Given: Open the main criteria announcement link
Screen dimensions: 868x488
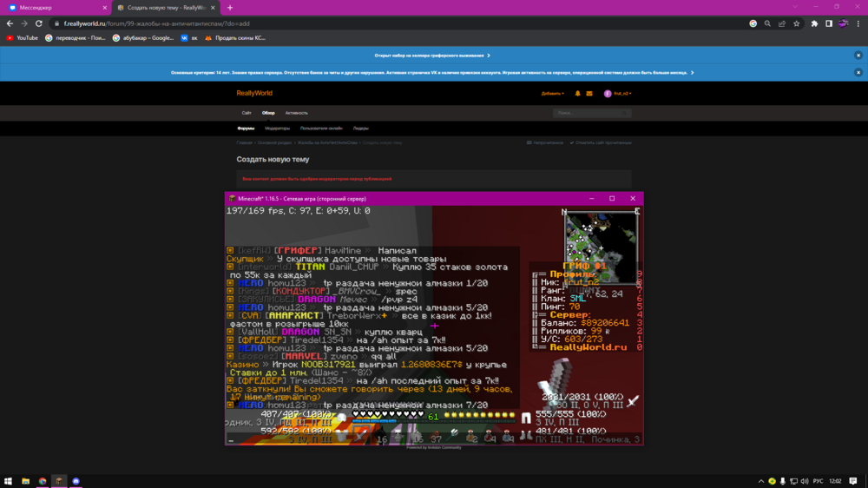Looking at the screenshot, I should coord(432,73).
